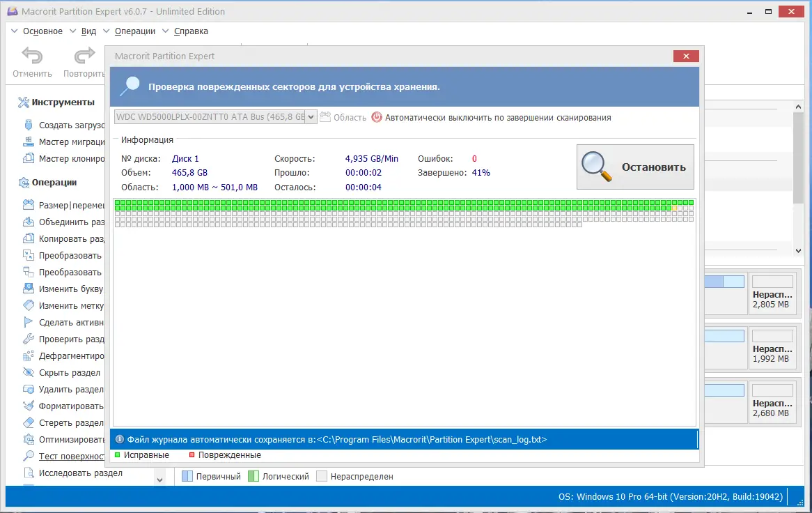The height and width of the screenshot is (513, 812).
Task: Click the OS version text in status bar
Action: [670, 496]
